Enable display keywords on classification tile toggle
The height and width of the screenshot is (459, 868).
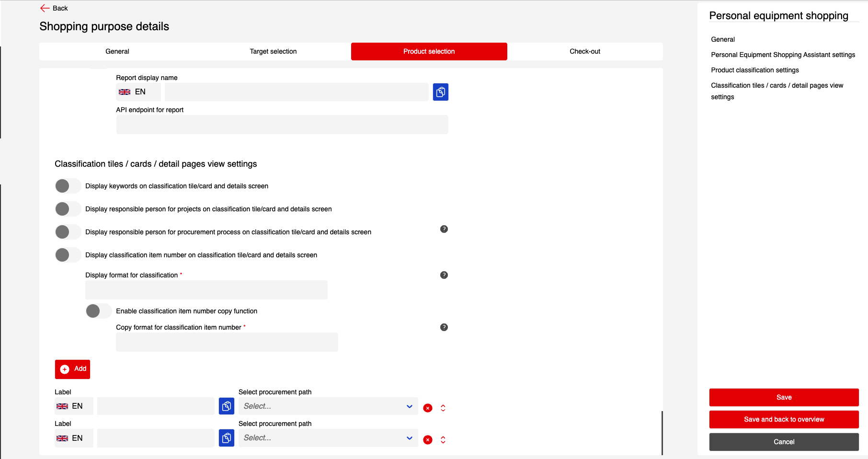68,186
